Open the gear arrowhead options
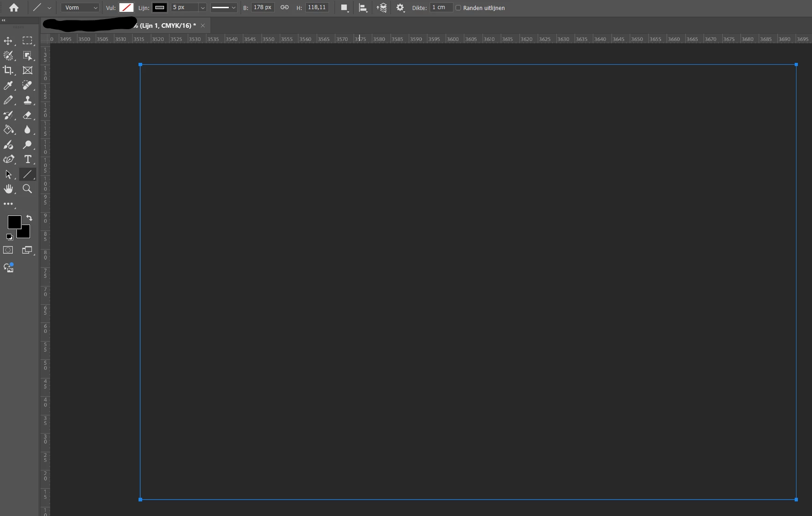The width and height of the screenshot is (812, 516). point(401,8)
